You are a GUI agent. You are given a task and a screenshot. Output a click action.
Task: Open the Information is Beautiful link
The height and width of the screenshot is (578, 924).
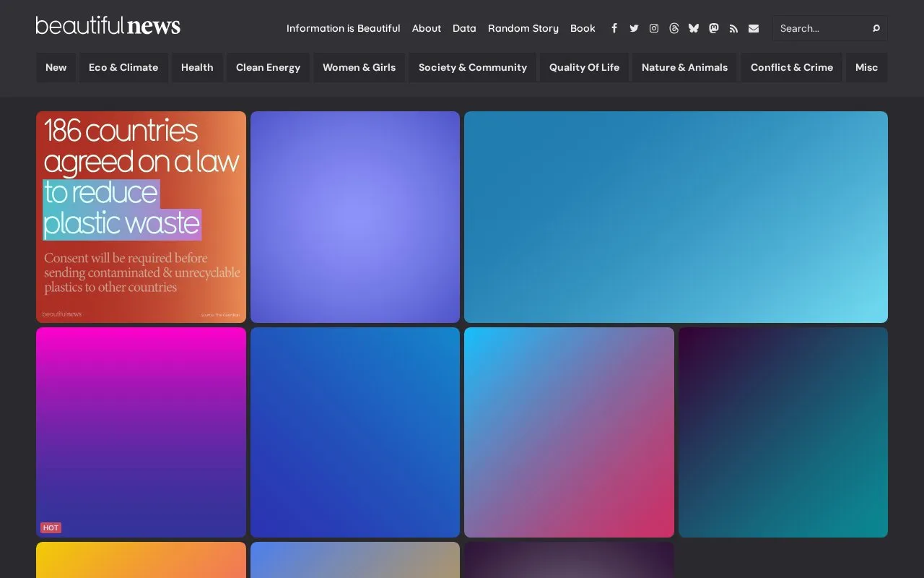343,28
